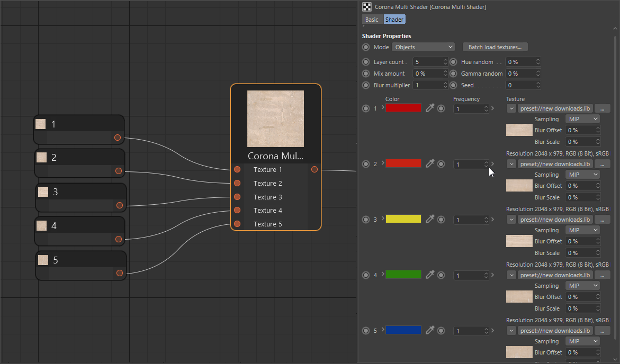
Task: Click the Hue random value field
Action: [520, 62]
